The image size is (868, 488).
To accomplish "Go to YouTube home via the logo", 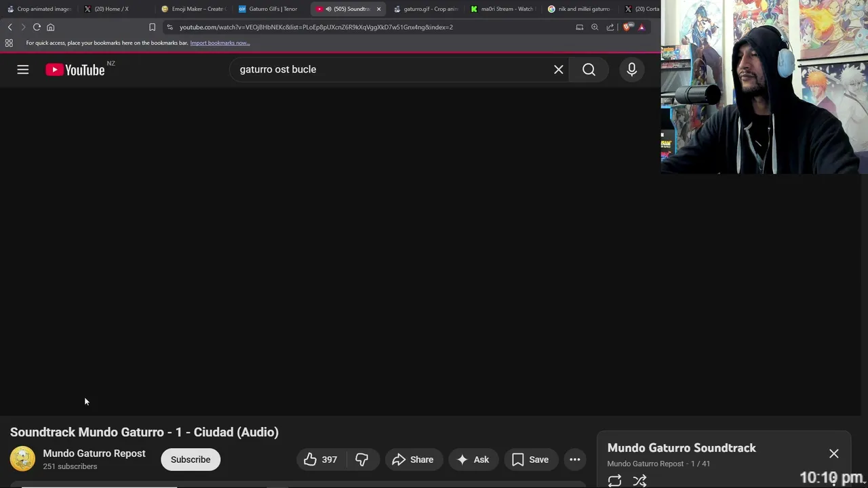I will point(75,70).
